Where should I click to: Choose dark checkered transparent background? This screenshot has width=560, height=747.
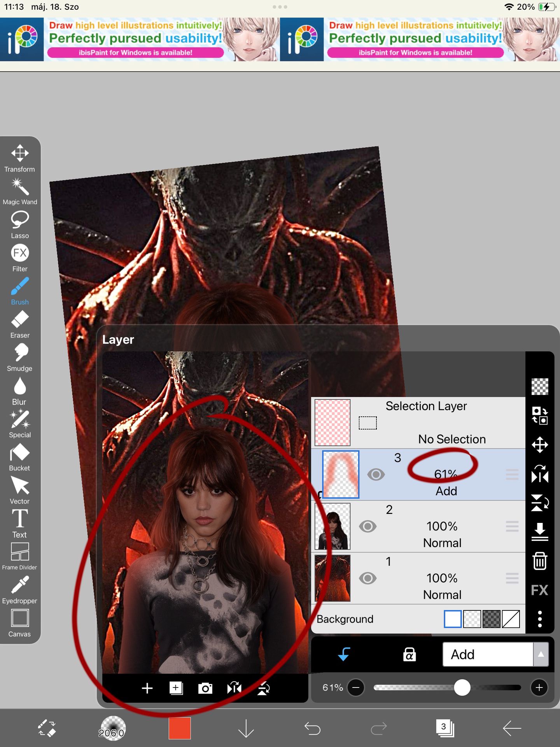pyautogui.click(x=492, y=619)
